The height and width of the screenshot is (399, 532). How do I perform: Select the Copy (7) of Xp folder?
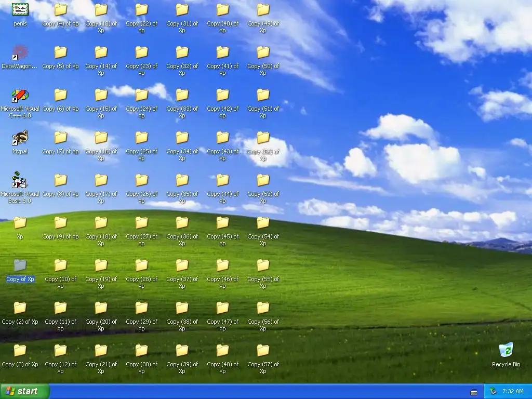click(x=60, y=138)
